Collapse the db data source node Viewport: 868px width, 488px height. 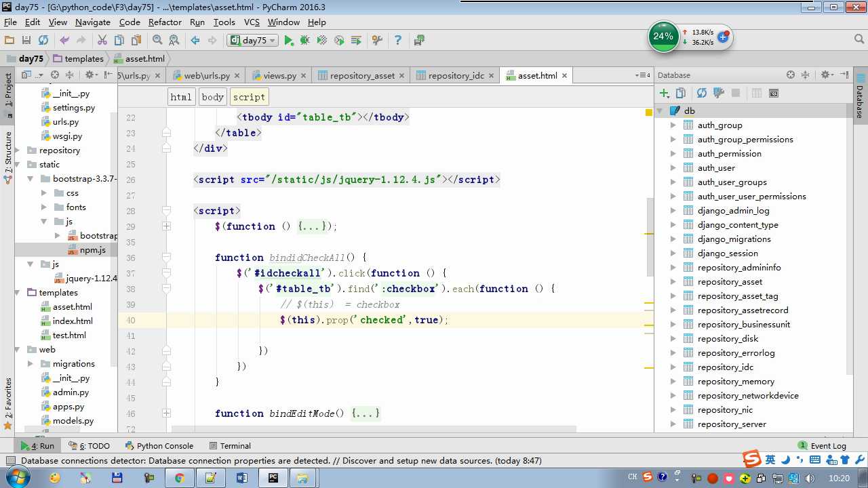(659, 111)
